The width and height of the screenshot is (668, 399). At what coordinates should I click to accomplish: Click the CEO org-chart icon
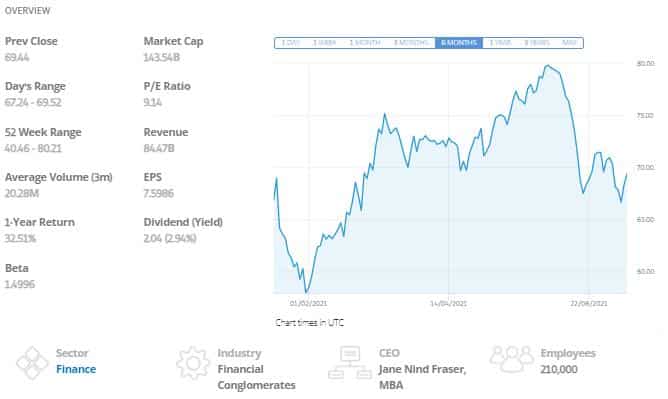pyautogui.click(x=350, y=363)
